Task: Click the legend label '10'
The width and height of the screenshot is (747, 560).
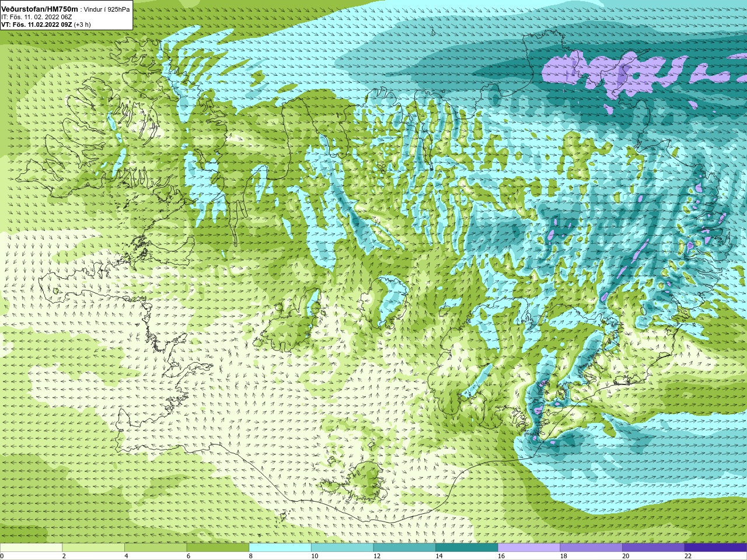Action: tap(315, 556)
